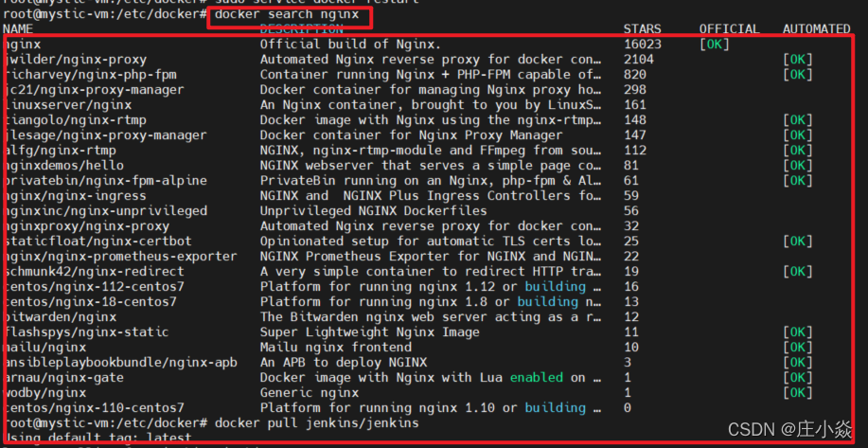Image resolution: width=868 pixels, height=448 pixels.
Task: Click 'Generic nginx' description
Action: point(310,393)
